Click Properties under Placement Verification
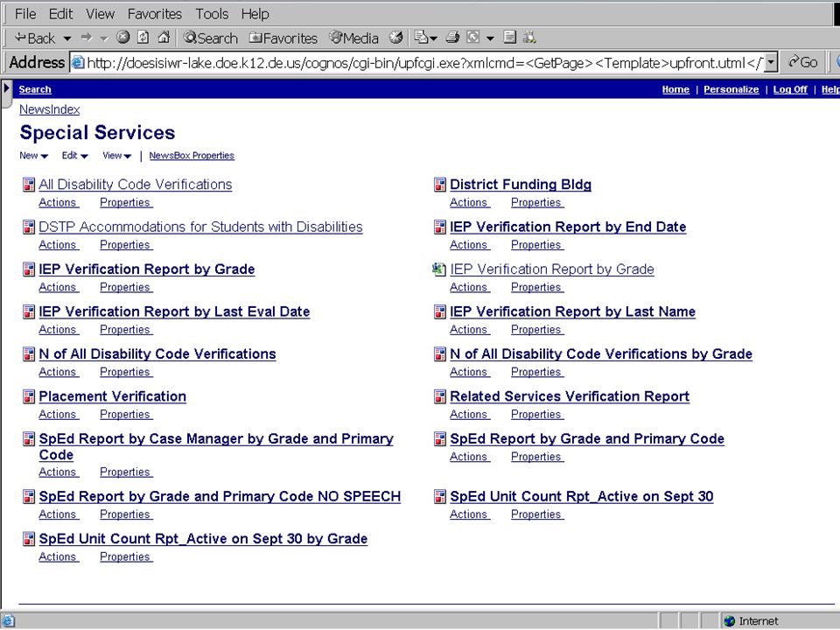840x630 pixels. [126, 414]
